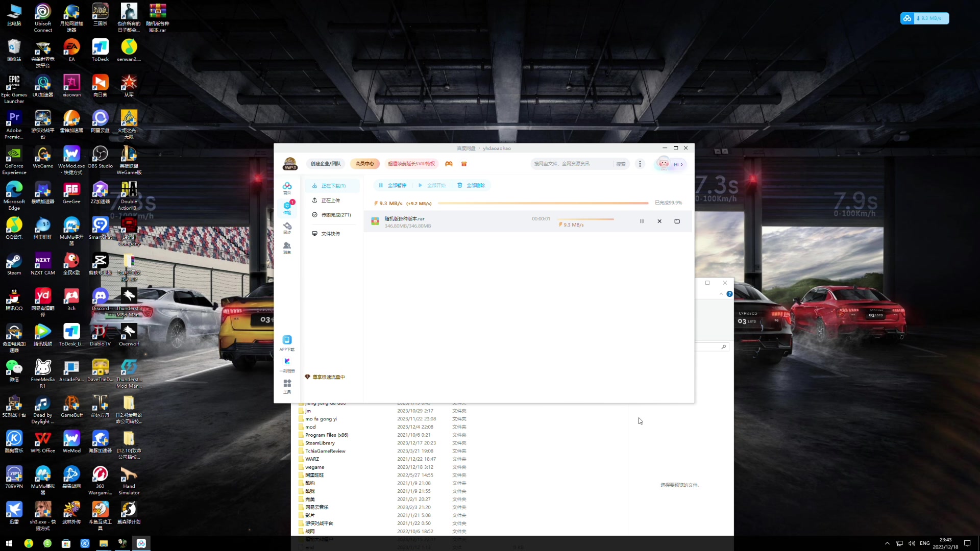
Task: Open the three-dot more menu
Action: tap(640, 164)
